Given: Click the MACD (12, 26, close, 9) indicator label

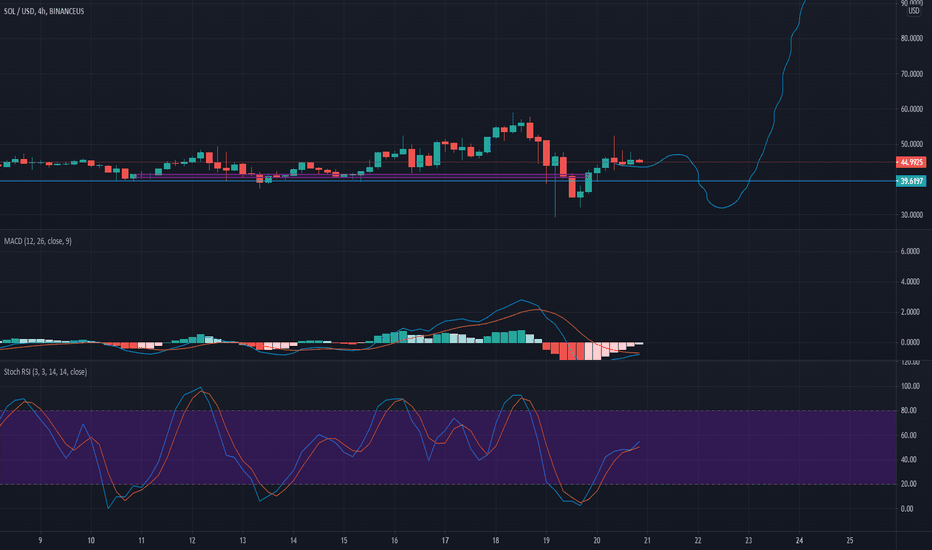Looking at the screenshot, I should tap(37, 241).
